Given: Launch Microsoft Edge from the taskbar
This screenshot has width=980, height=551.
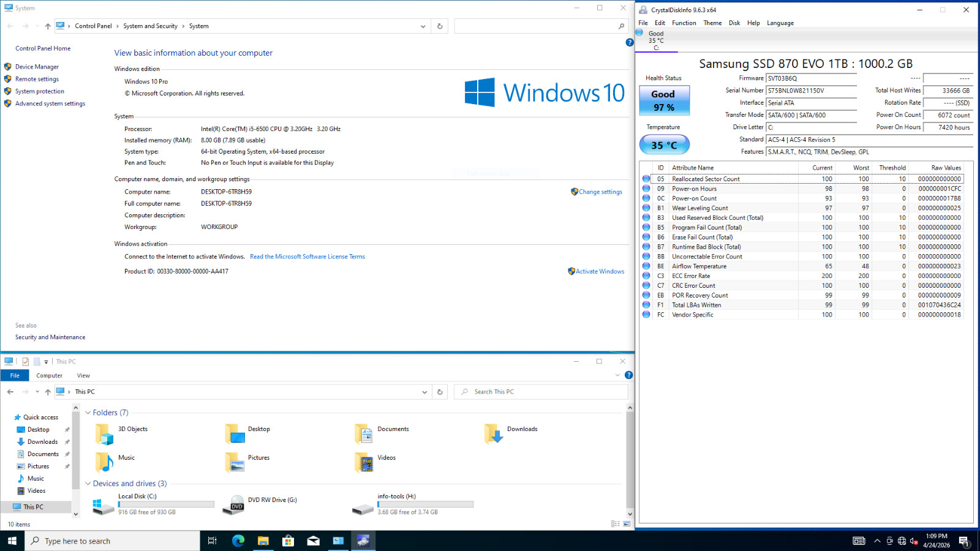Looking at the screenshot, I should pyautogui.click(x=238, y=541).
